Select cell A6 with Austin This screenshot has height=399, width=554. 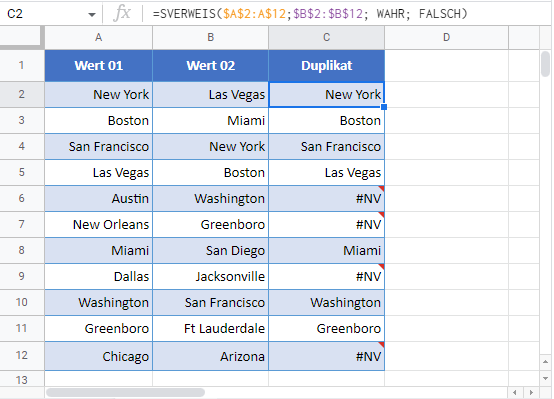(99, 199)
